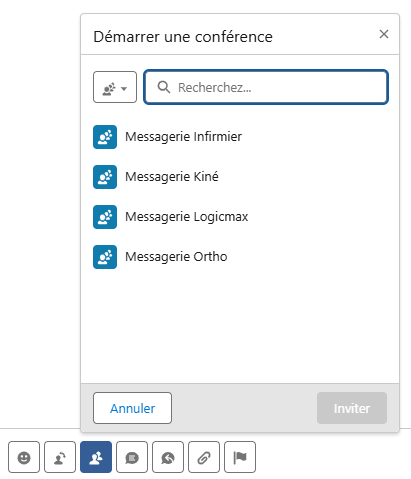Toggle the highlighted conference people icon
The width and height of the screenshot is (411, 479).
click(x=96, y=457)
